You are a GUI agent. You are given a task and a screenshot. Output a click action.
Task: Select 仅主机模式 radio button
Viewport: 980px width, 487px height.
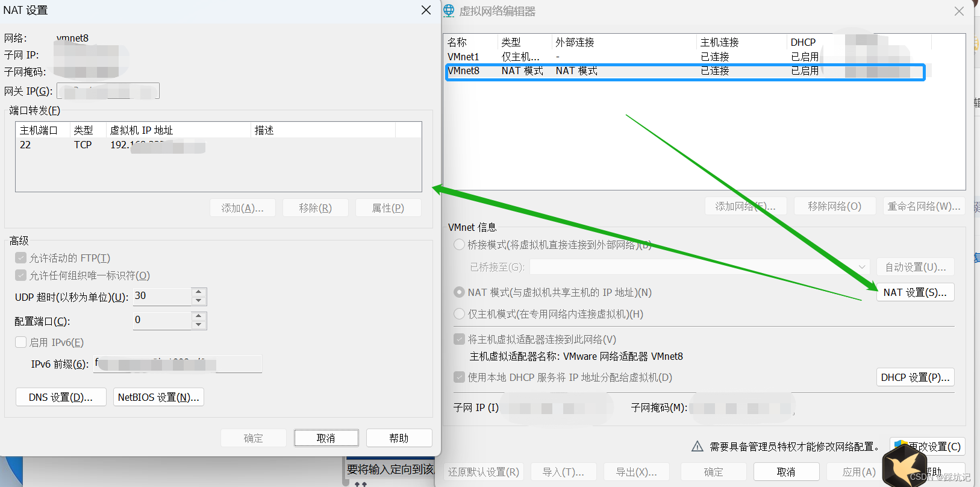click(459, 314)
